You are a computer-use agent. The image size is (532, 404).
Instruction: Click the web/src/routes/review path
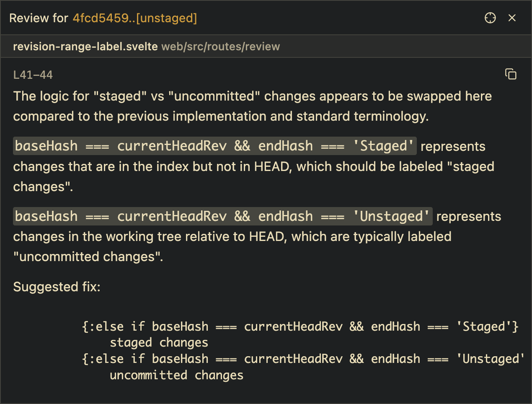pos(220,47)
